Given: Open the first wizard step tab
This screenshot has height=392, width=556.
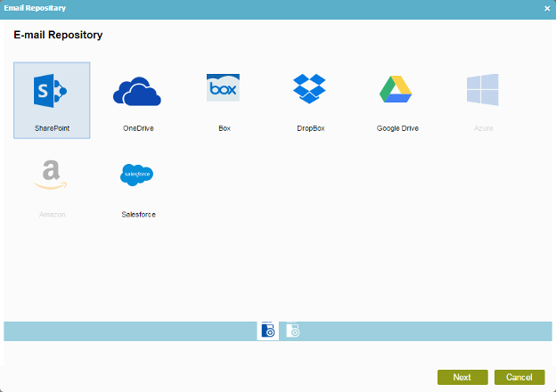Looking at the screenshot, I should click(x=267, y=331).
